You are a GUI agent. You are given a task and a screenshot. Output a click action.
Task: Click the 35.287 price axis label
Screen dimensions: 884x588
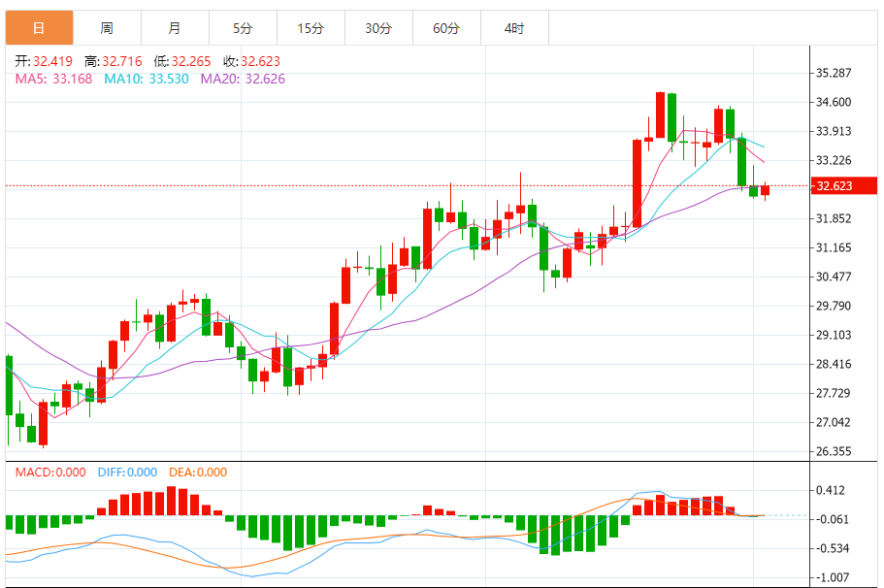click(834, 74)
